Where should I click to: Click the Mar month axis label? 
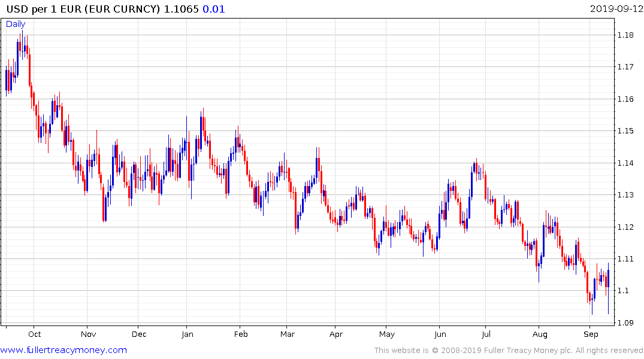pos(288,334)
